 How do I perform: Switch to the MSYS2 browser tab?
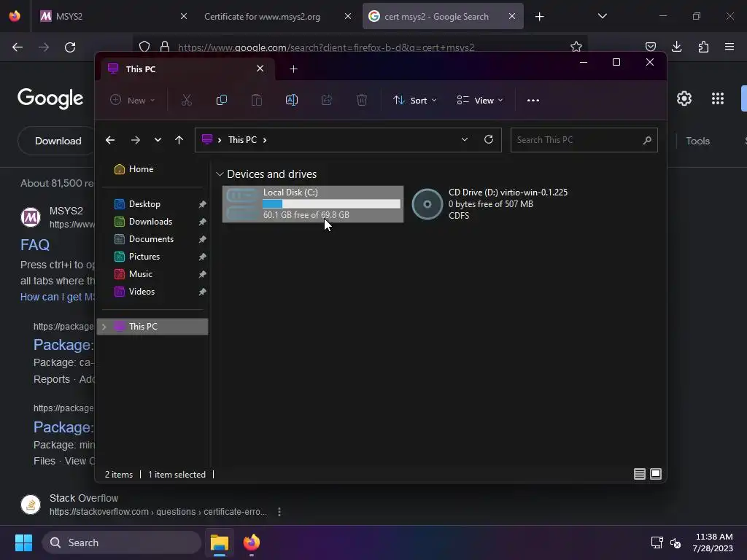click(113, 16)
